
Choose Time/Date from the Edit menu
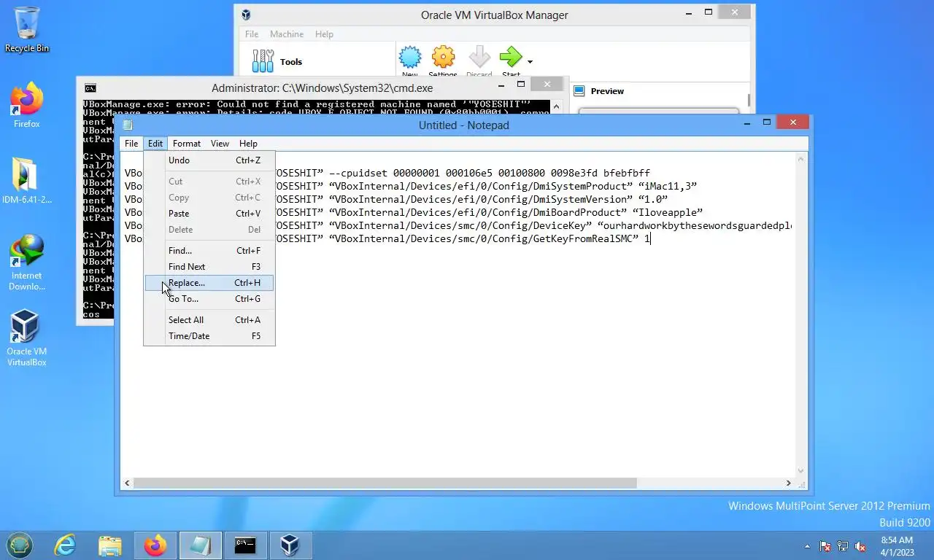tap(209, 336)
